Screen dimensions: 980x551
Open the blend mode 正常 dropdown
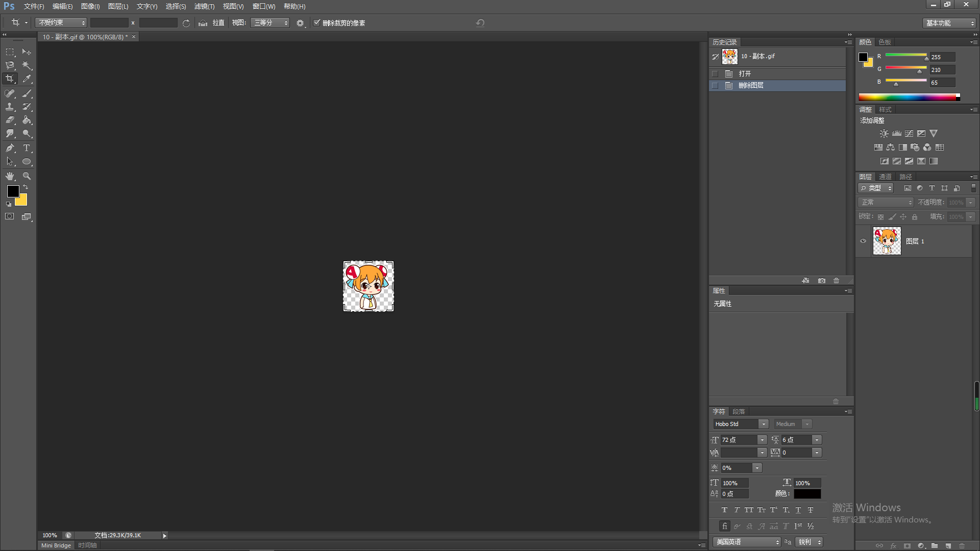pyautogui.click(x=886, y=203)
